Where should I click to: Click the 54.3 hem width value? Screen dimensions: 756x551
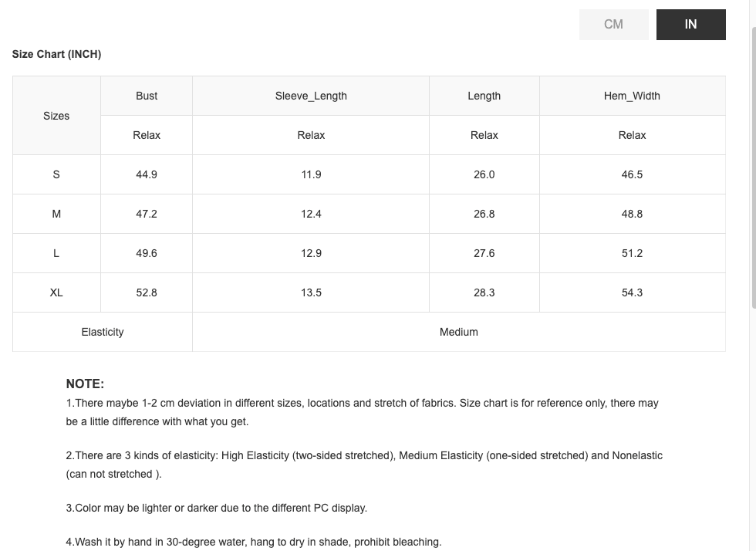[x=632, y=292]
